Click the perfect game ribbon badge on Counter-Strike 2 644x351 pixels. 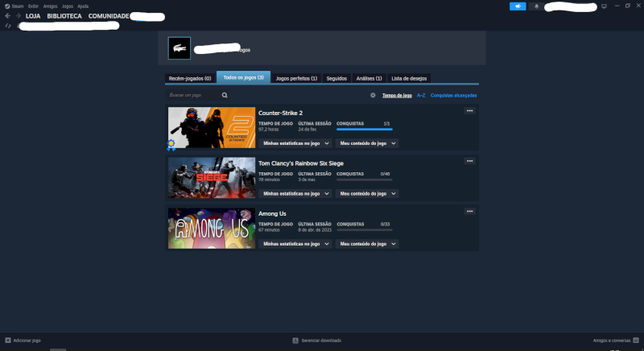[171, 145]
